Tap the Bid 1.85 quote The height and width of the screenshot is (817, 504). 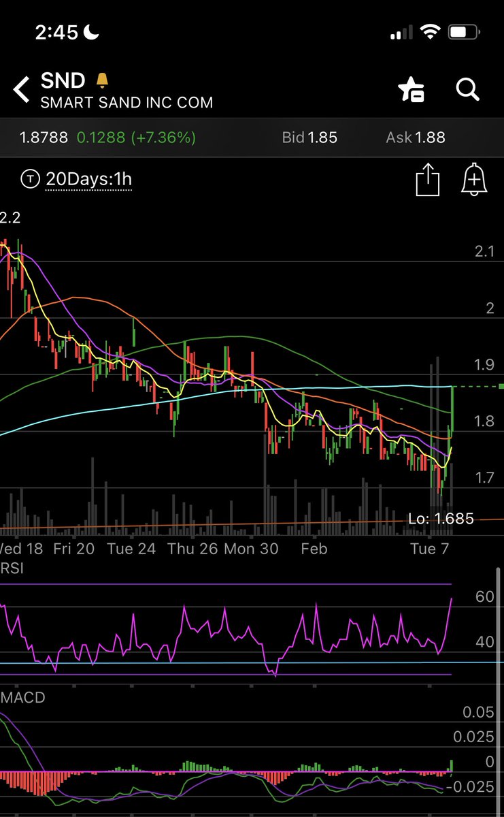pos(309,138)
